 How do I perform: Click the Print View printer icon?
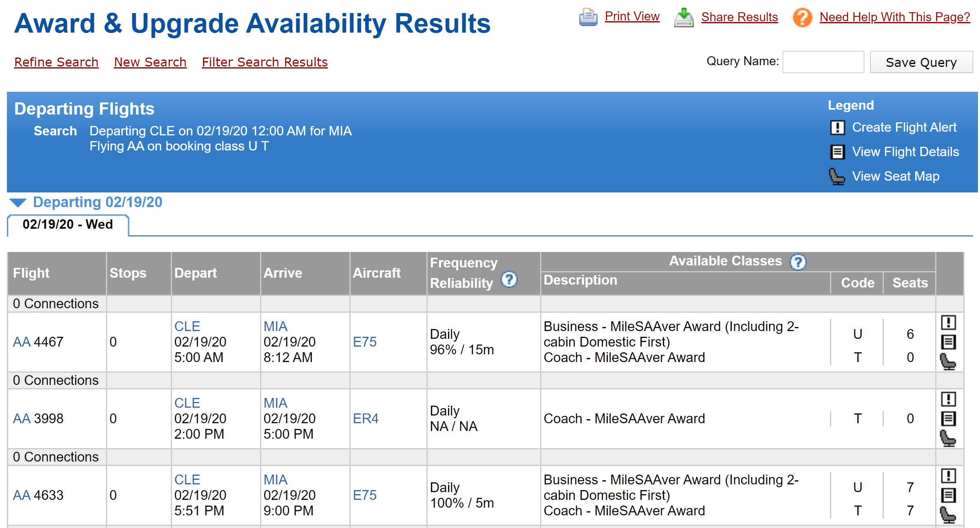588,17
